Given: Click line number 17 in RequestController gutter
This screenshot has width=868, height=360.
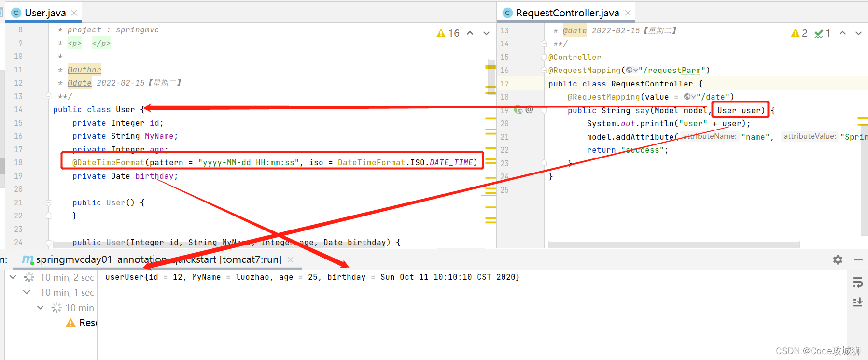Looking at the screenshot, I should (504, 84).
